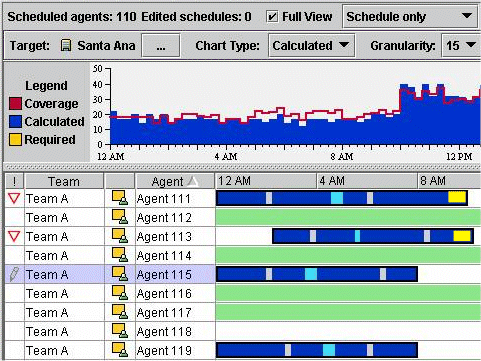The height and width of the screenshot is (361, 481).
Task: Click the Santa Ana target building icon
Action: click(x=66, y=45)
